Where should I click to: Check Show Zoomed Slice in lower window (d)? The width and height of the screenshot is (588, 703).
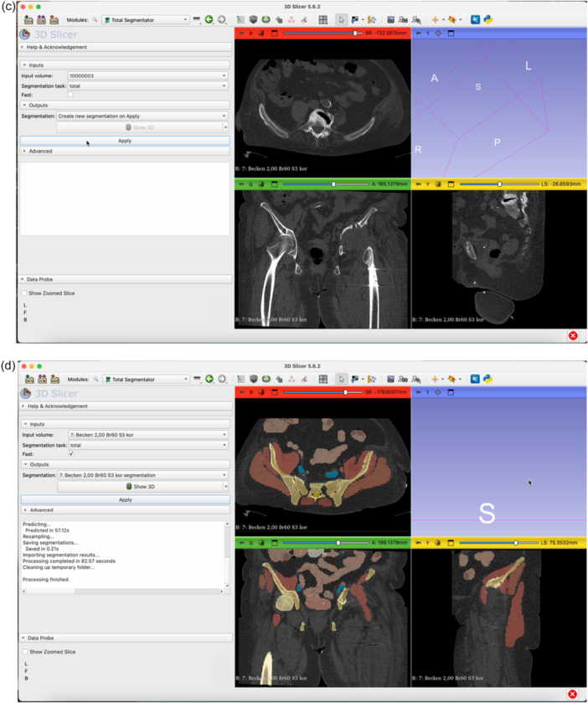point(25,652)
